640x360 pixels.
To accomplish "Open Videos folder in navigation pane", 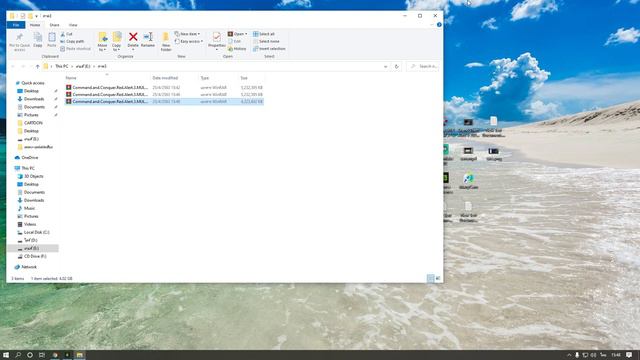I will (30, 224).
